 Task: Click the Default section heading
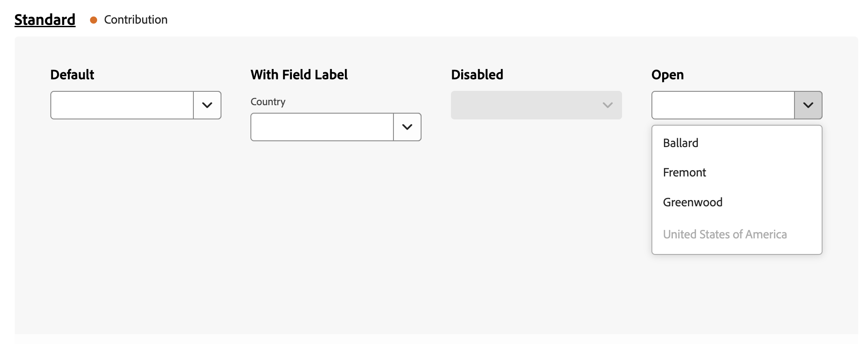click(x=72, y=74)
